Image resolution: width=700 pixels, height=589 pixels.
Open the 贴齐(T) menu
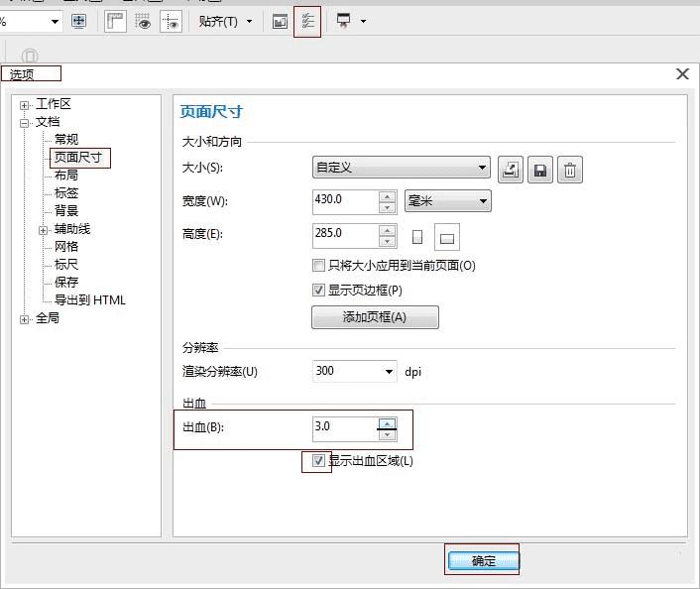pyautogui.click(x=225, y=22)
